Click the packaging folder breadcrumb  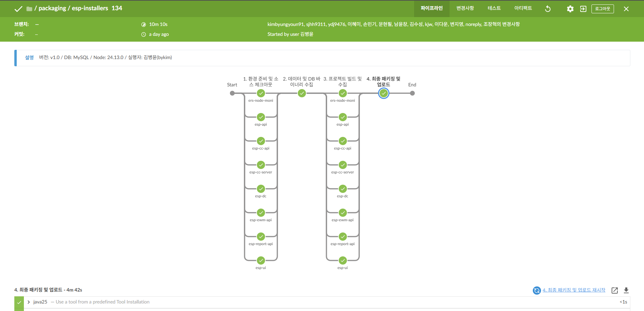tap(52, 8)
